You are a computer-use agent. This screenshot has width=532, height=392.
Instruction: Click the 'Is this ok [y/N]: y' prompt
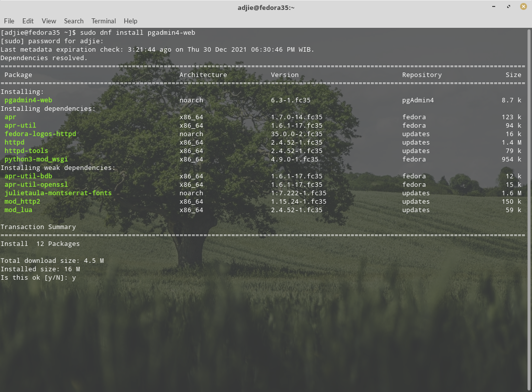38,278
